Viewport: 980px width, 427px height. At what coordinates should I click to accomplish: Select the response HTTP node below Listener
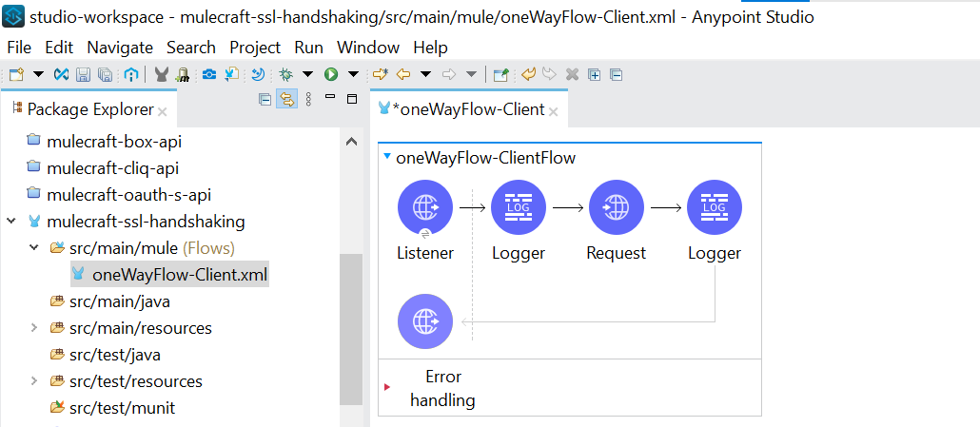[424, 321]
